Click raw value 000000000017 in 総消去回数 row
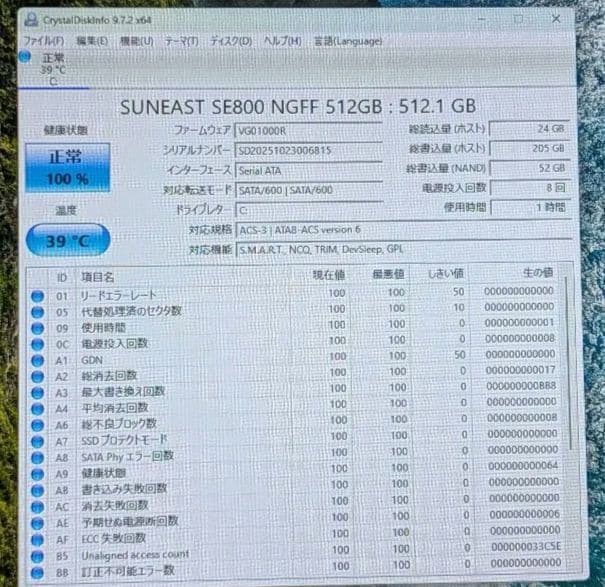The image size is (605, 587). pyautogui.click(x=521, y=370)
